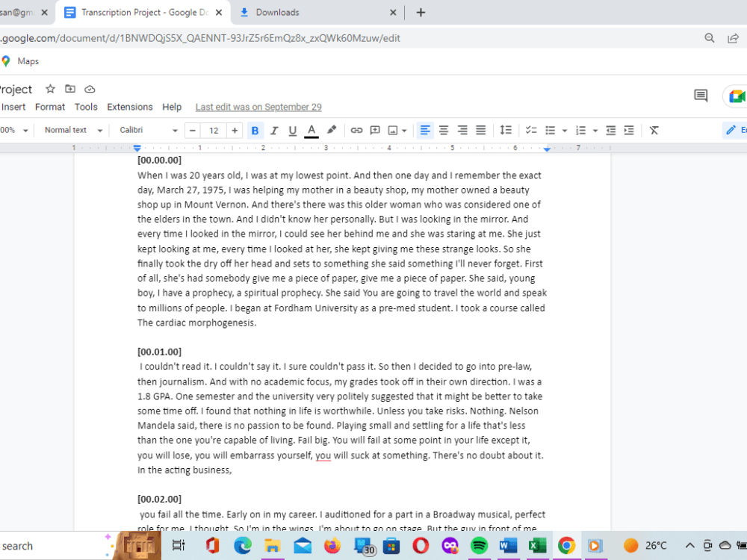747x560 pixels.
Task: Switch to the Downloads tab
Action: point(317,13)
